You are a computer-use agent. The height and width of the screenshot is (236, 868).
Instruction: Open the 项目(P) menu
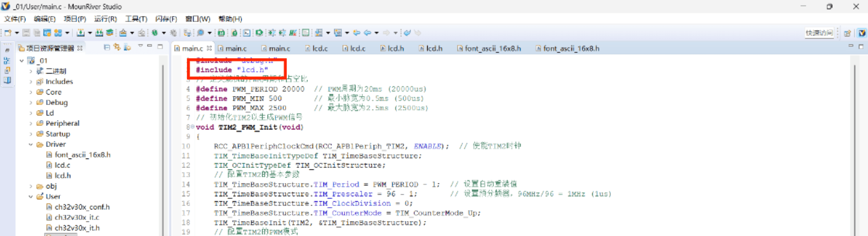(x=74, y=19)
